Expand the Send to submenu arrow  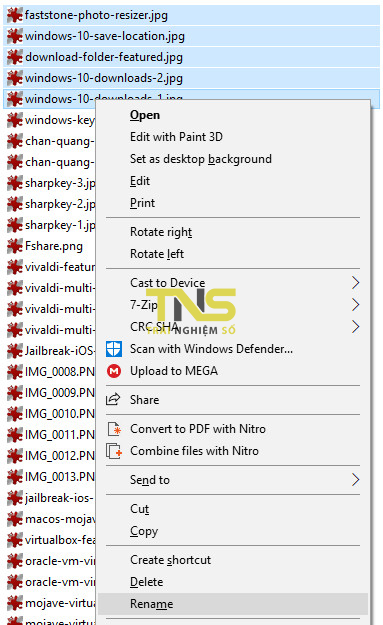(x=356, y=480)
